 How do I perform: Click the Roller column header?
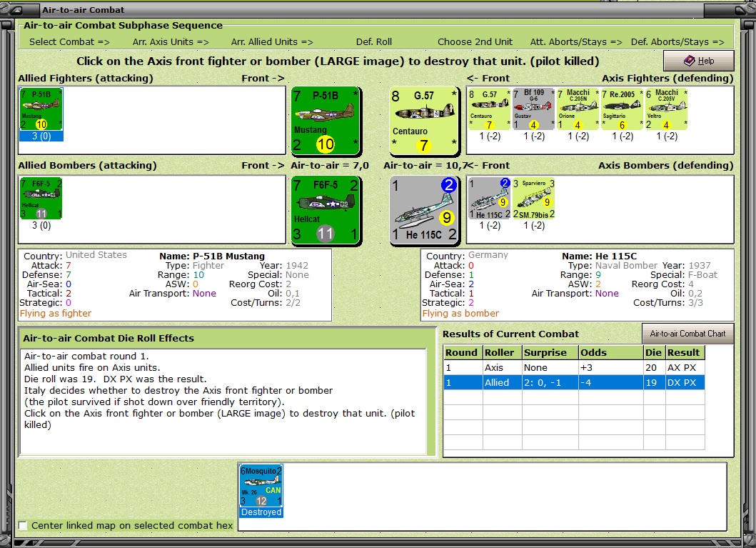tap(503, 353)
